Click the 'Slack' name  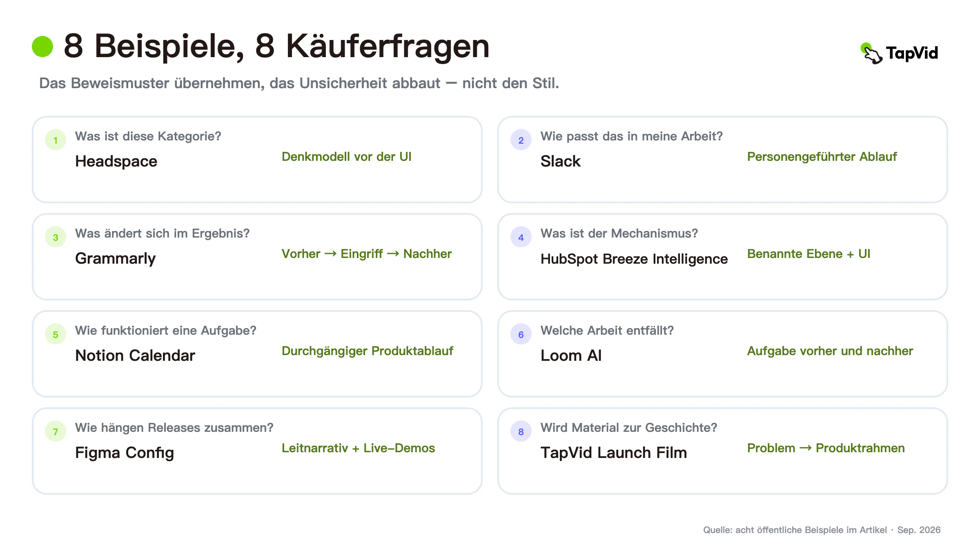coord(560,161)
